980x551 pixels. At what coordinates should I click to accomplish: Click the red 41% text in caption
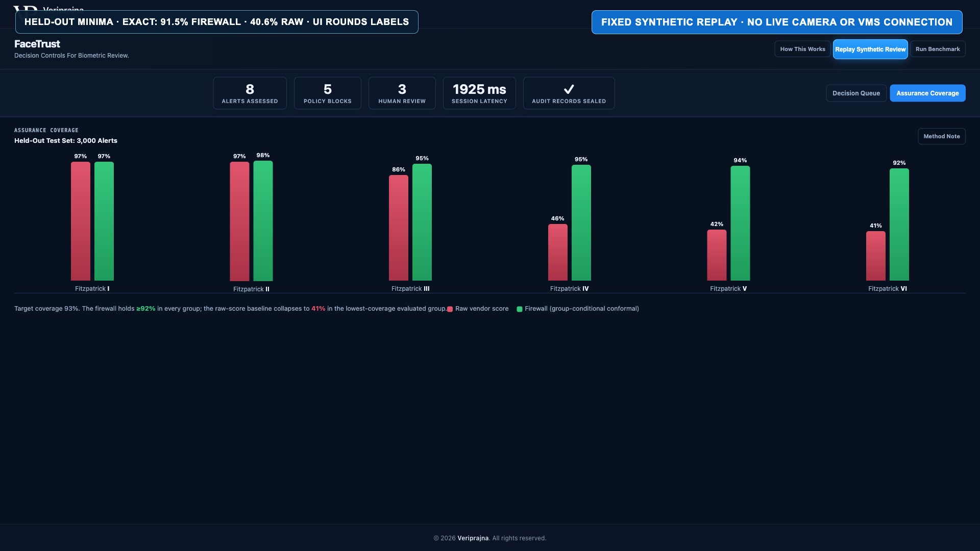(x=318, y=309)
